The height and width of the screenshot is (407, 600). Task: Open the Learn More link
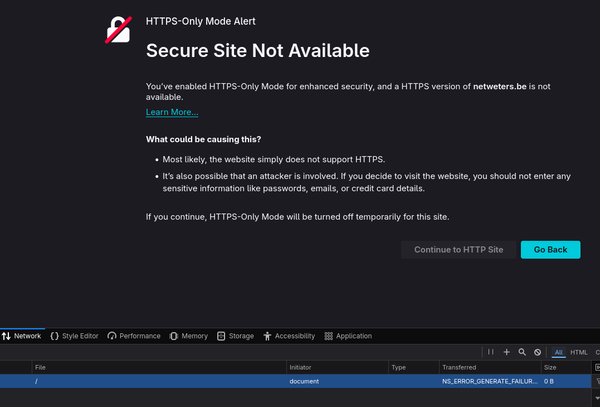[x=172, y=112]
